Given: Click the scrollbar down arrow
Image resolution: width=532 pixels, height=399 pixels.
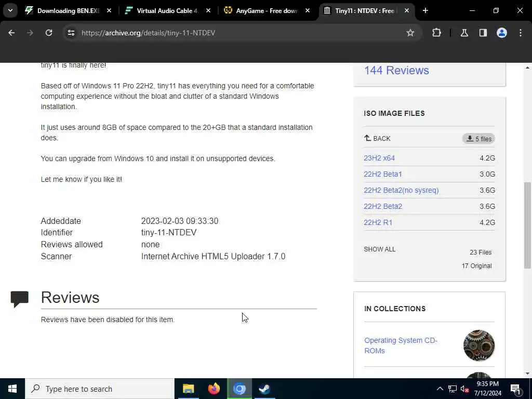Looking at the screenshot, I should click(527, 374).
